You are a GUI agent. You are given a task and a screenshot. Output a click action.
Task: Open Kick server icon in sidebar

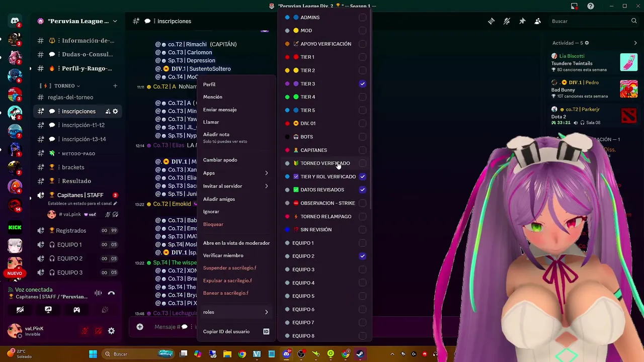pos(15,227)
